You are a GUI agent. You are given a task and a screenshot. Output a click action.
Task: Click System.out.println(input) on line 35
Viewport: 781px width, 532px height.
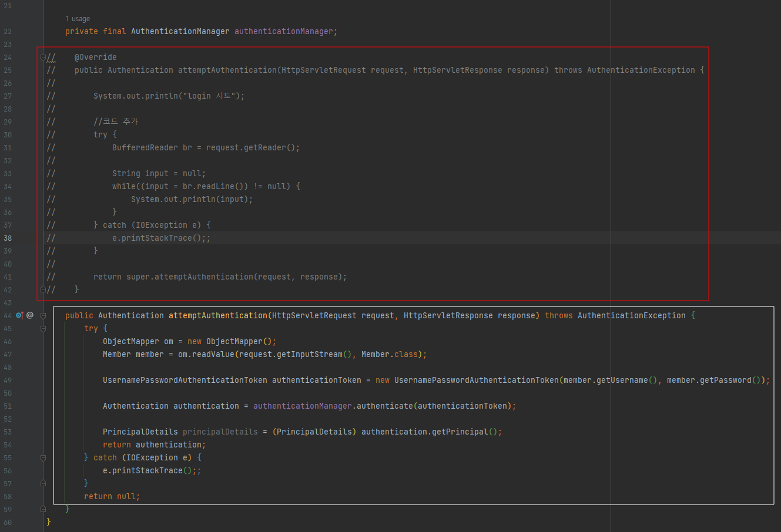(190, 199)
